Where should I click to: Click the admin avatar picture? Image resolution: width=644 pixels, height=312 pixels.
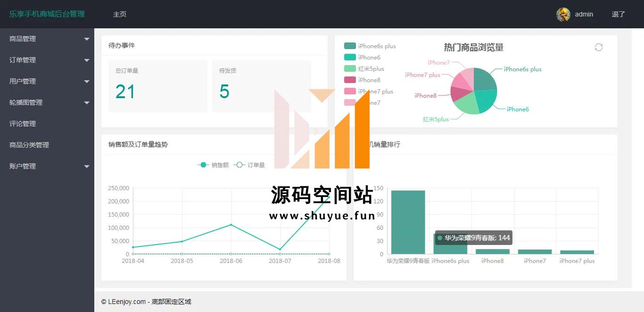[563, 15]
